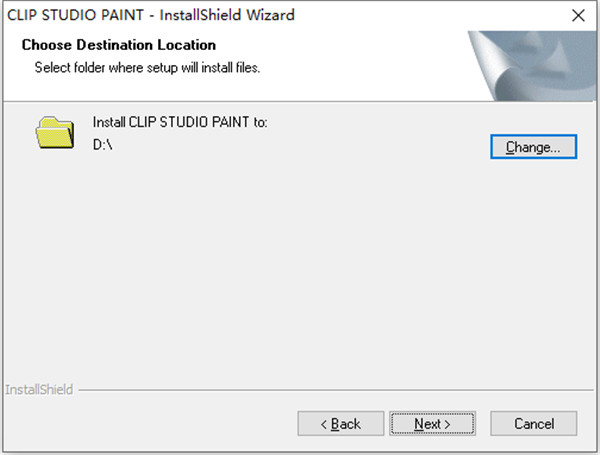Click the 'Choose Destination Location' heading

pos(119,45)
